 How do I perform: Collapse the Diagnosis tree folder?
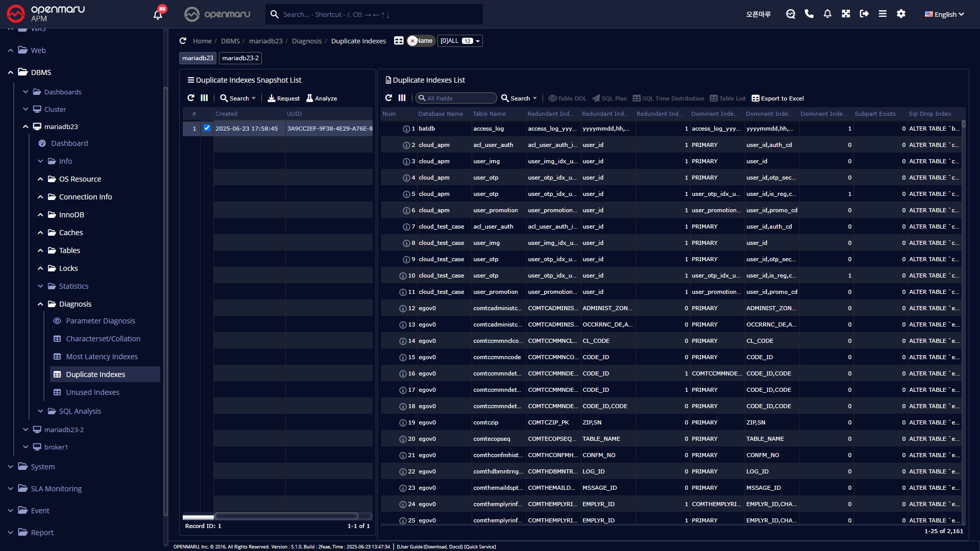point(40,304)
